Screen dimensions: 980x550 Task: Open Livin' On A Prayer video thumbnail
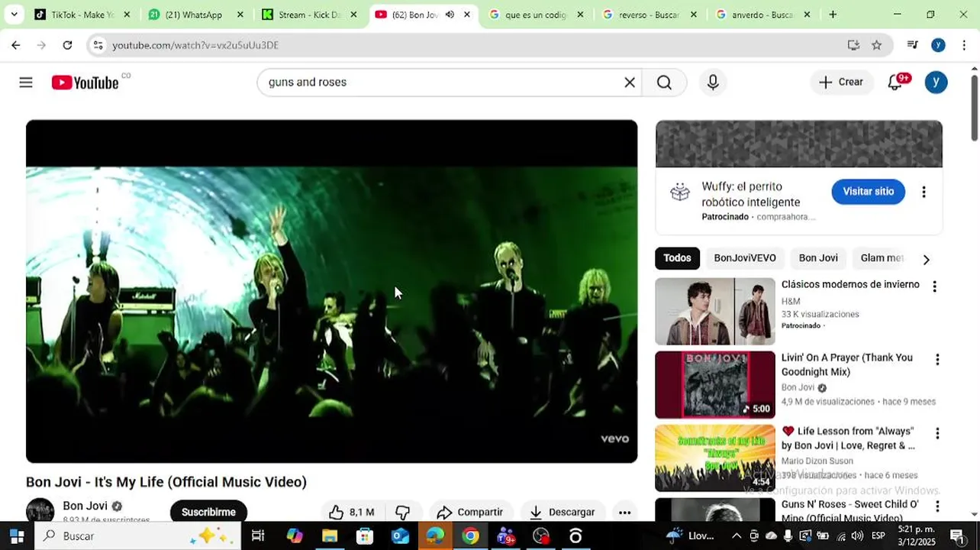click(715, 385)
